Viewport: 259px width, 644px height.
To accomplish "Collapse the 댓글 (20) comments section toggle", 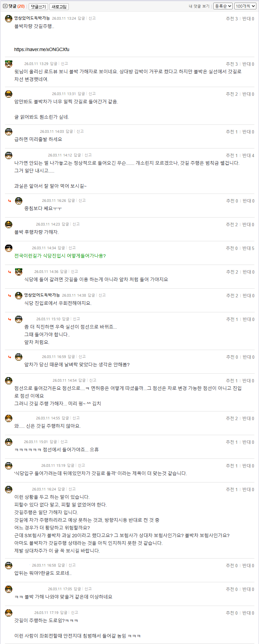I will [5, 6].
